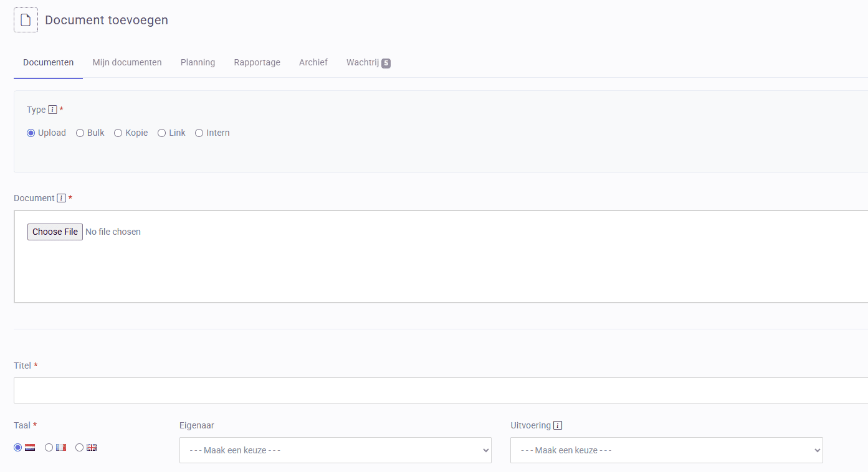Click the French flag icon
This screenshot has width=868, height=472.
[60, 447]
